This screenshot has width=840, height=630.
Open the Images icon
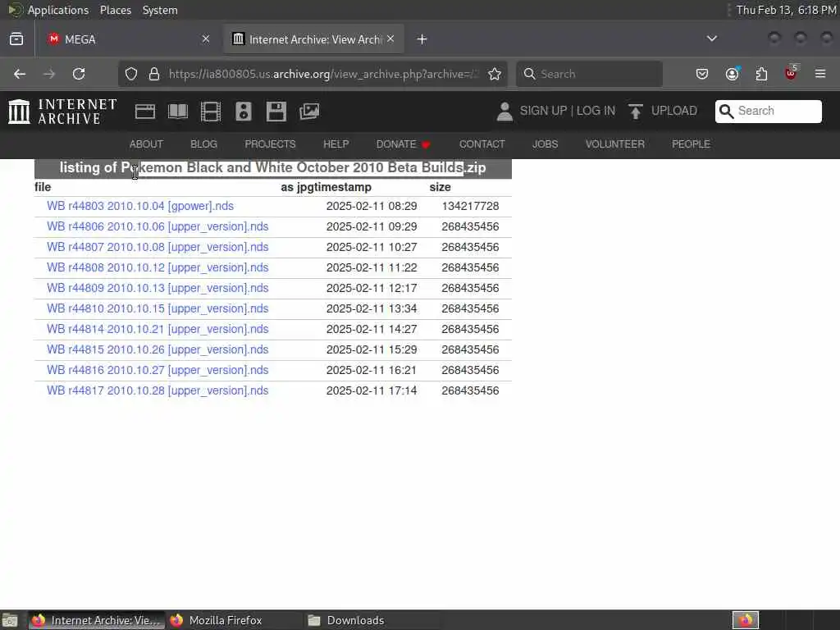pos(309,112)
